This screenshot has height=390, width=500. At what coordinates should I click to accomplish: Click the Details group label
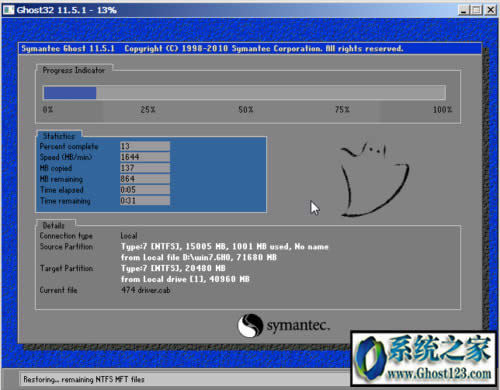pyautogui.click(x=53, y=226)
